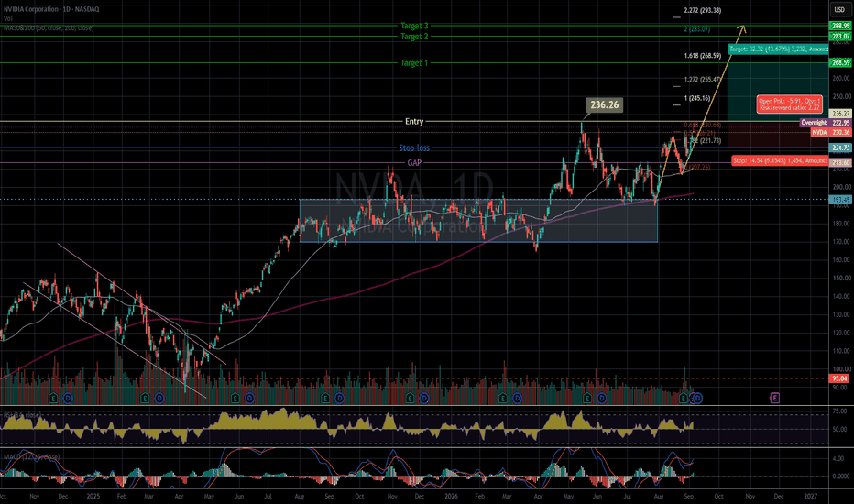854x504 pixels.
Task: Click the dividend D marker in June 2025
Action: 249,399
